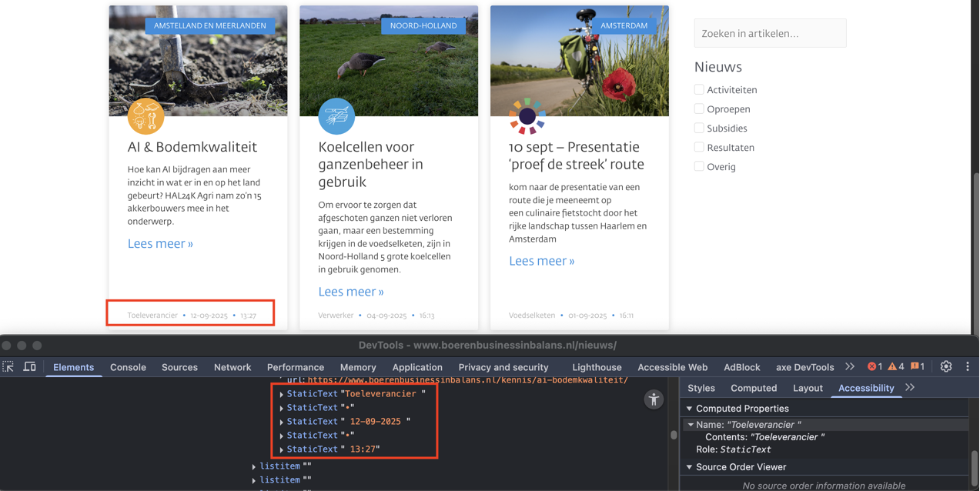Click the orange AI & Bodemkwaliteit category icon
Screen dimensions: 980x491
[145, 116]
